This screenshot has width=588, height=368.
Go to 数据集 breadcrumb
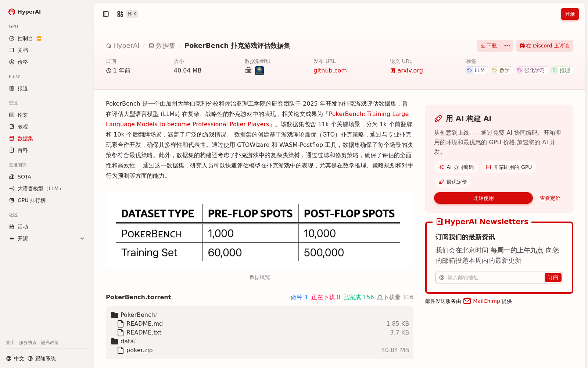(x=162, y=46)
